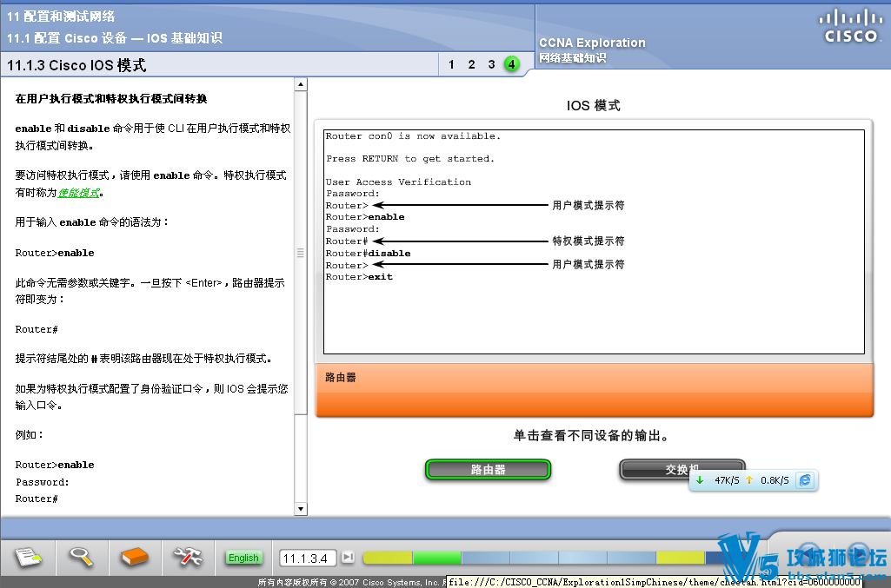The width and height of the screenshot is (891, 588).
Task: Click the upload speed arrow 0.8K/S
Action: [749, 480]
